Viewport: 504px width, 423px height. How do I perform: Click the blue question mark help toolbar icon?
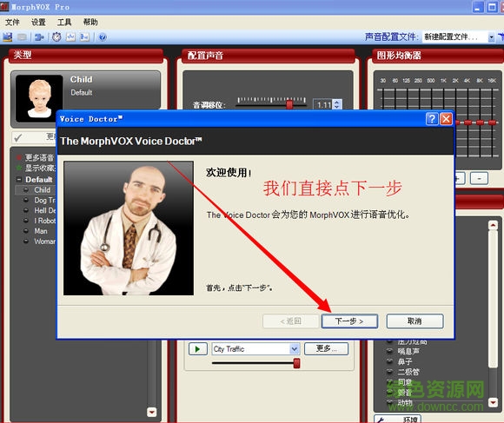[x=103, y=37]
